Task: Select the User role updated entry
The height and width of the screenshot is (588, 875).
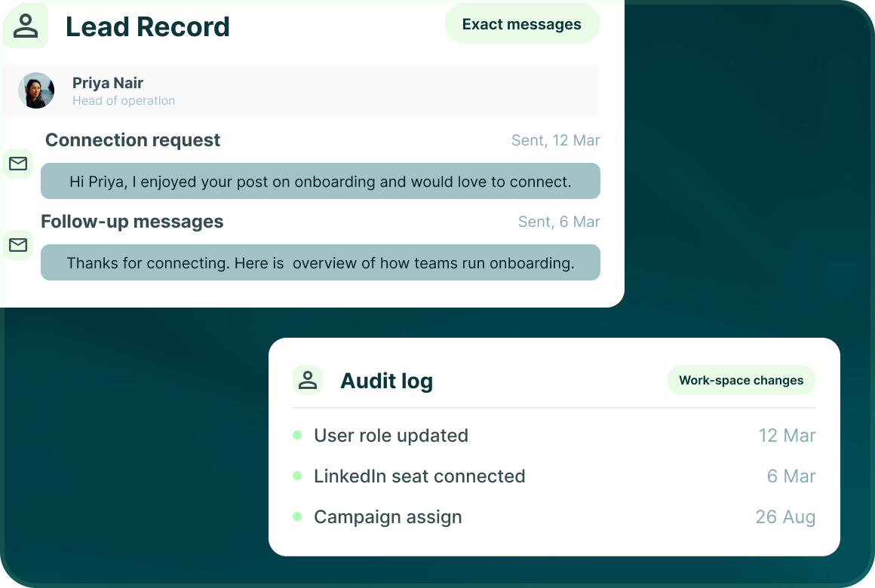Action: (391, 436)
